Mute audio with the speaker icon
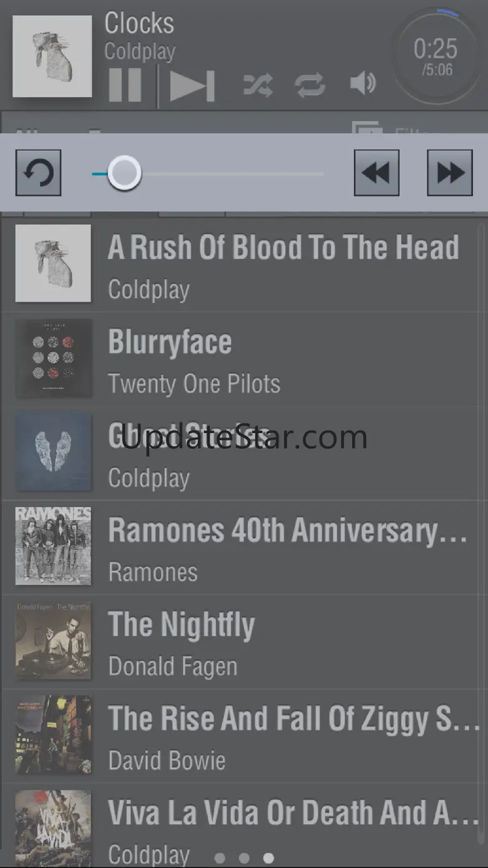This screenshot has width=488, height=868. [x=363, y=84]
